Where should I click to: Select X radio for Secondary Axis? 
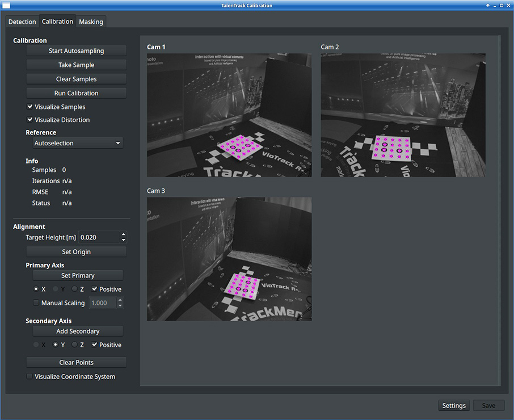click(x=36, y=345)
